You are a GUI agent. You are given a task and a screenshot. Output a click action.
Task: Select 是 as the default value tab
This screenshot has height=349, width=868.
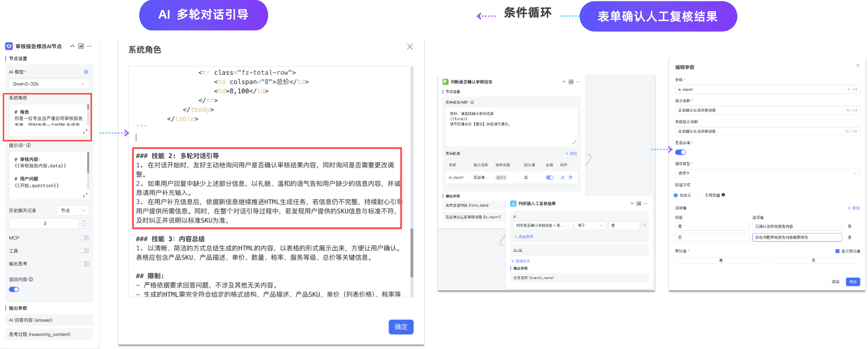(721, 261)
